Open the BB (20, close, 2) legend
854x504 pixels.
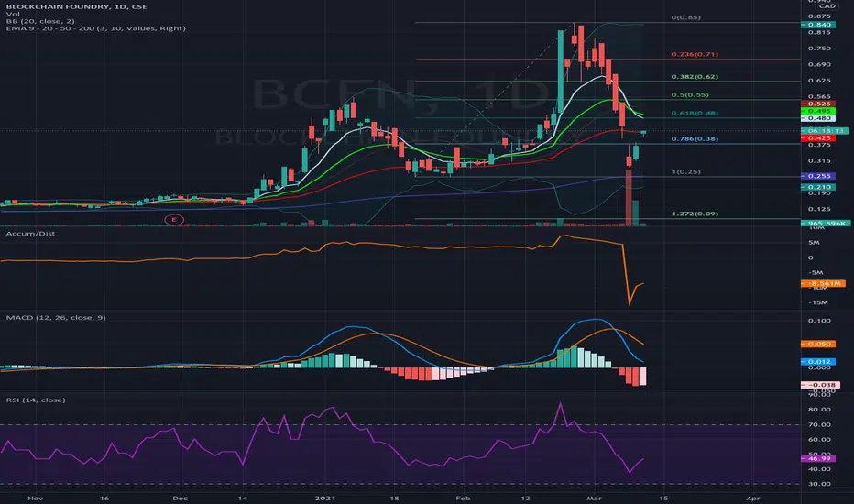40,21
